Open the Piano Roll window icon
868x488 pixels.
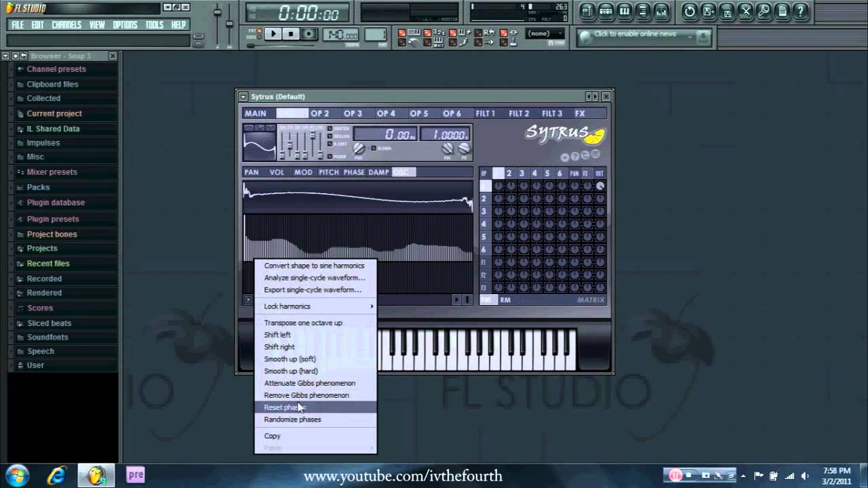(624, 11)
